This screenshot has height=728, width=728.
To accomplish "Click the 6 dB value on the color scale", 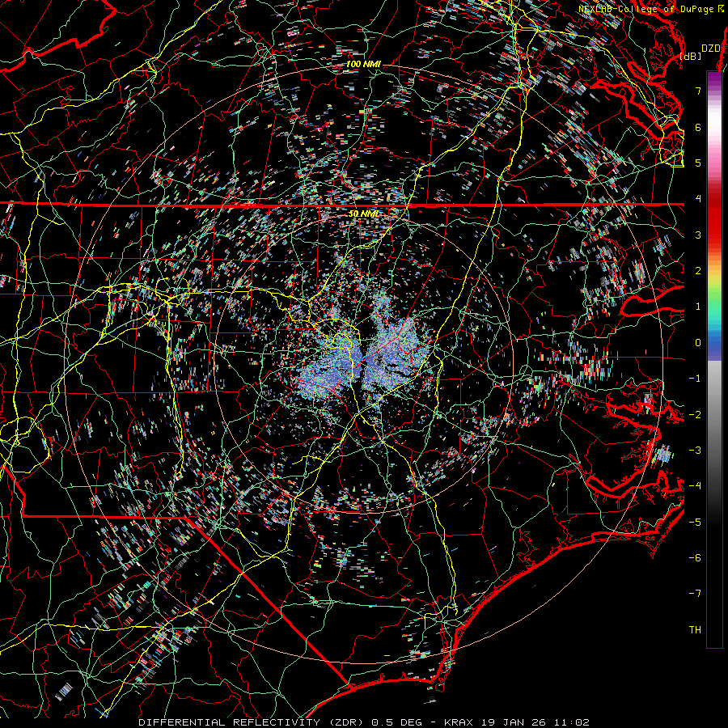I will coord(698,127).
